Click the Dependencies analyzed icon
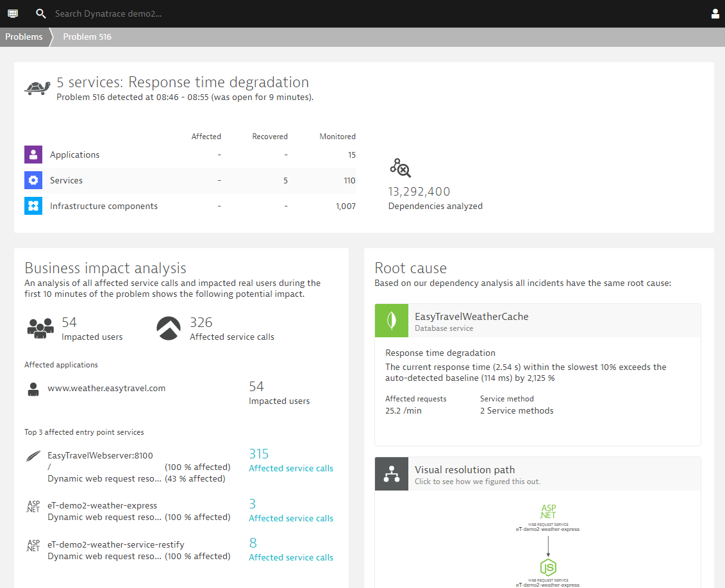The image size is (725, 588). pos(400,167)
